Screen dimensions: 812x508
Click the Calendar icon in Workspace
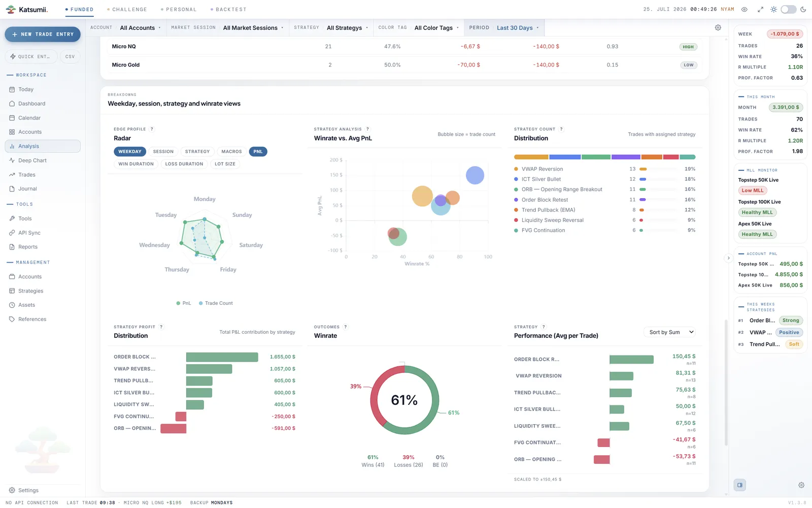pos(12,118)
